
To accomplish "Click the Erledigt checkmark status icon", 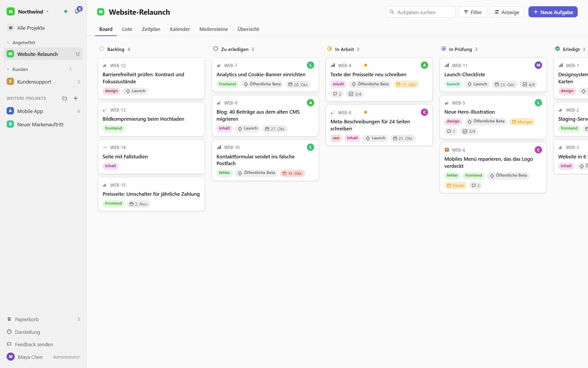I will pyautogui.click(x=557, y=49).
